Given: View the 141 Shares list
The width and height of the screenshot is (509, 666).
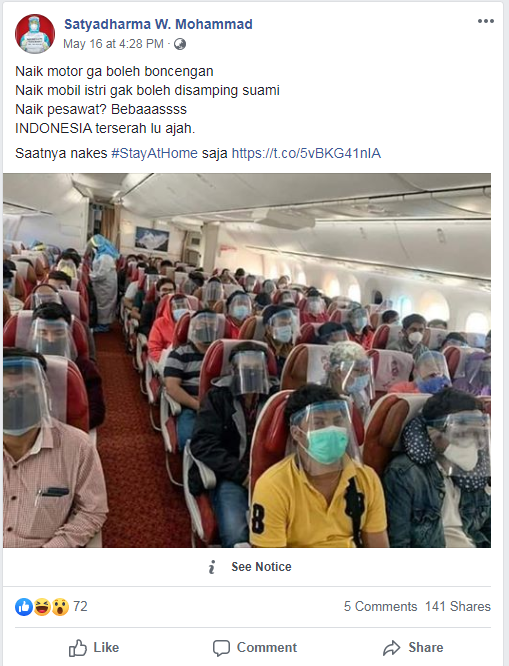Looking at the screenshot, I should coord(458,607).
